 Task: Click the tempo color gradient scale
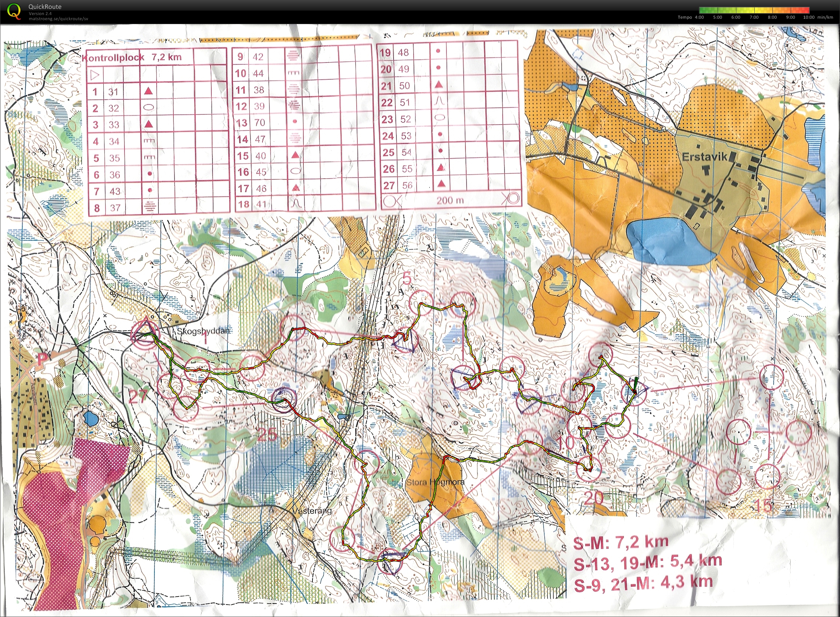[754, 11]
